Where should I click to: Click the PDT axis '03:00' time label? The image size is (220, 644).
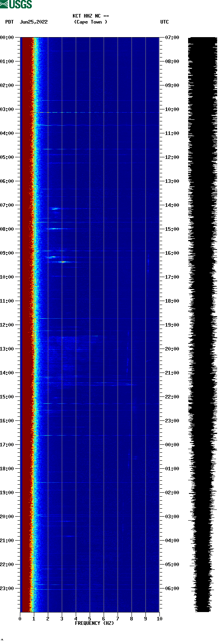(7, 109)
